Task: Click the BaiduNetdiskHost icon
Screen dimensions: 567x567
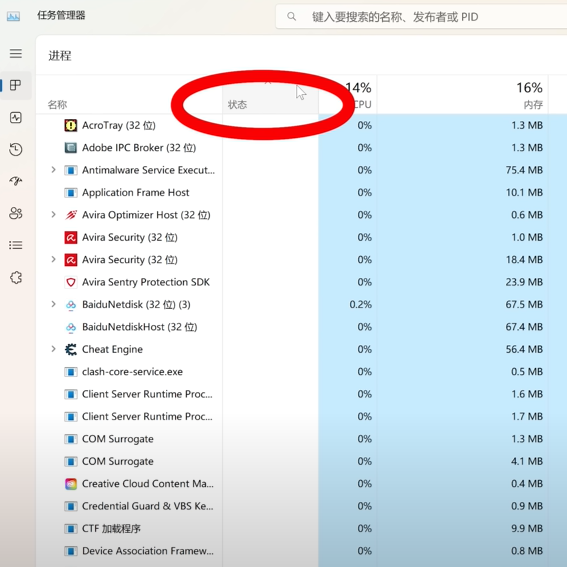Action: point(71,327)
